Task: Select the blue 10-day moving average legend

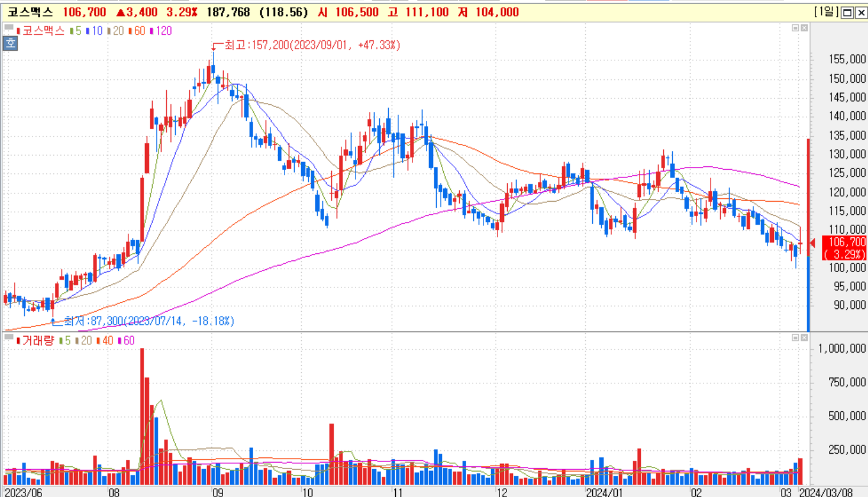Action: click(x=94, y=31)
